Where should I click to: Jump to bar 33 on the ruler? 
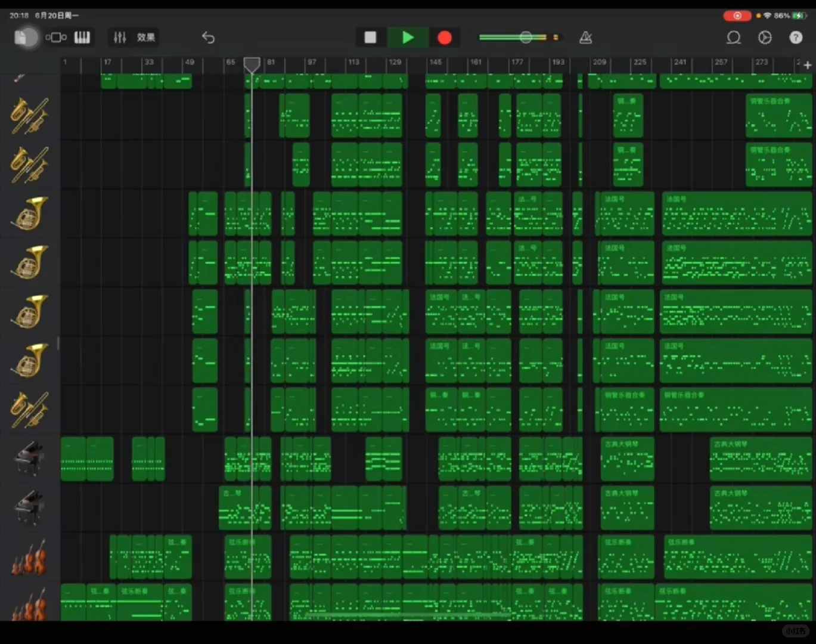tap(148, 62)
